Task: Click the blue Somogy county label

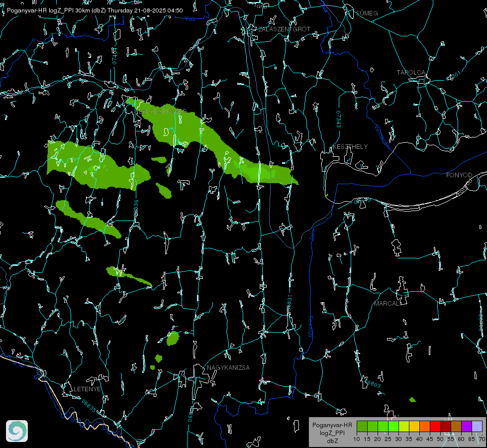Action: [310, 327]
